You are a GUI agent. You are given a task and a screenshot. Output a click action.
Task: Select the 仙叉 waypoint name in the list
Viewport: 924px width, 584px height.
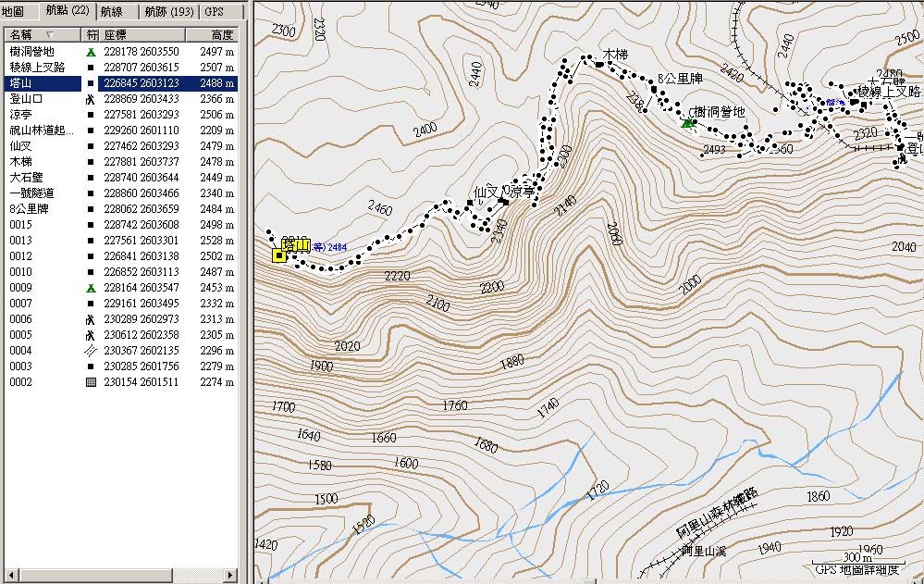coord(20,146)
